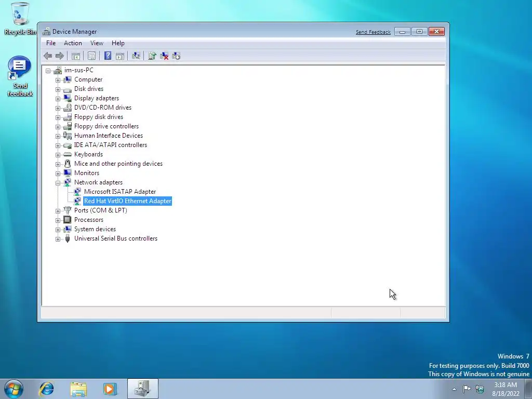Click the Back arrow in the toolbar
The height and width of the screenshot is (399, 532).
click(x=48, y=56)
